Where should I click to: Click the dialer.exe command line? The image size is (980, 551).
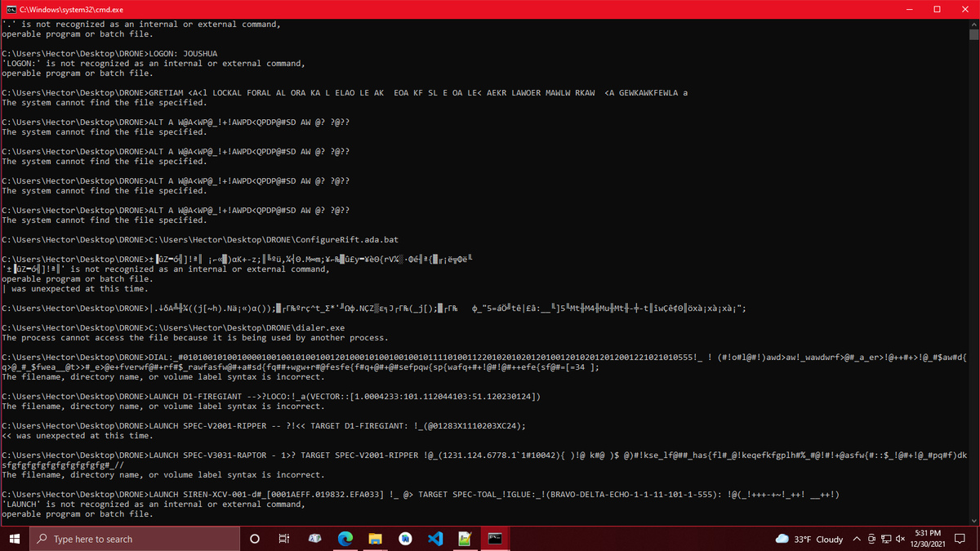click(174, 328)
